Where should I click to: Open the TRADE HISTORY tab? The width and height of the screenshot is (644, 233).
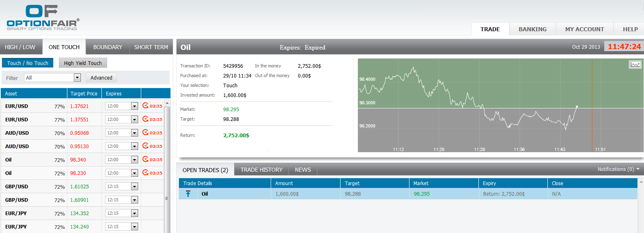click(261, 170)
